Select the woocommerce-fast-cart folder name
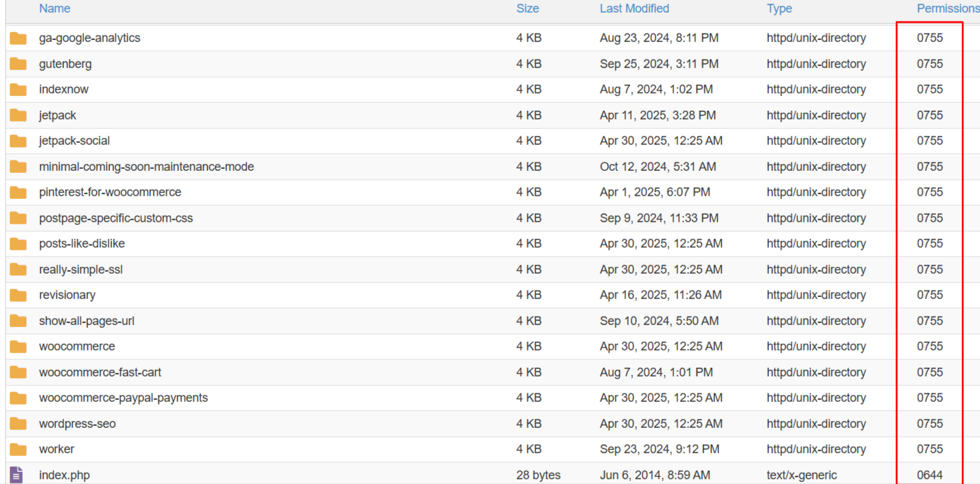 click(x=100, y=373)
